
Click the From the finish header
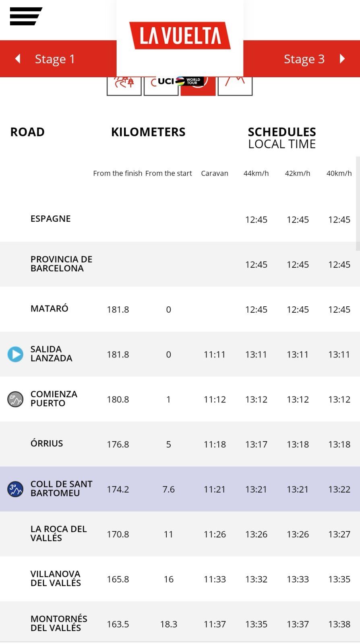point(118,173)
